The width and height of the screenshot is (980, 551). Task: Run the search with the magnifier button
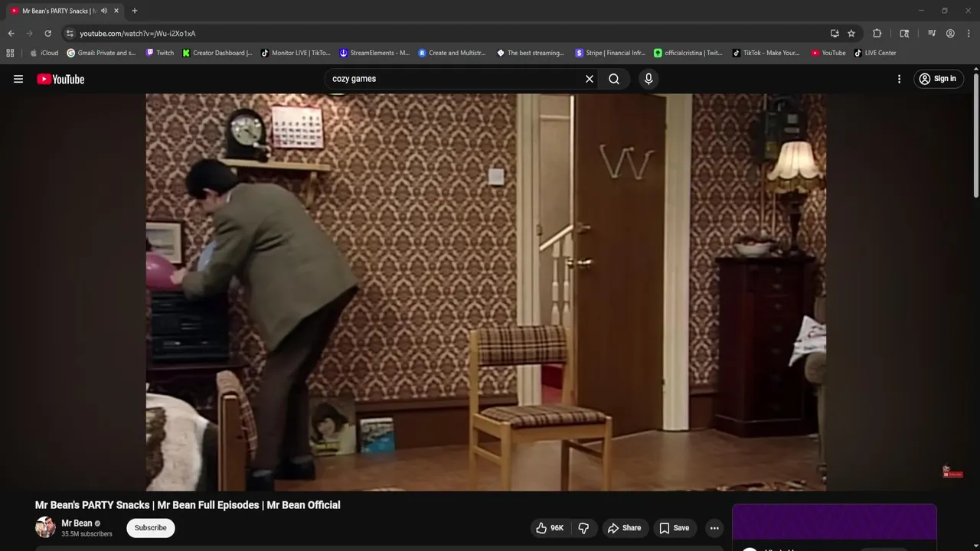point(614,79)
